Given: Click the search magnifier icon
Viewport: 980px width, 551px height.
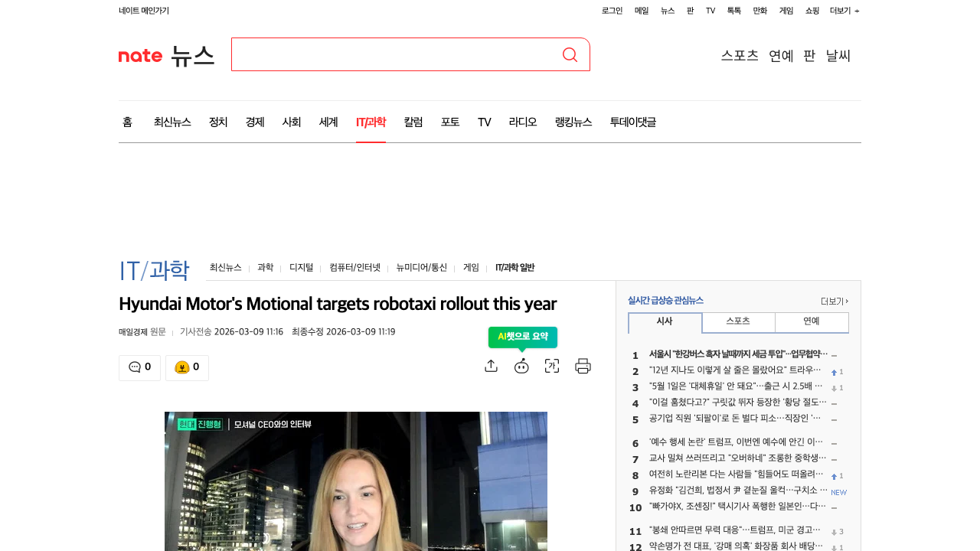Looking at the screenshot, I should [x=570, y=54].
